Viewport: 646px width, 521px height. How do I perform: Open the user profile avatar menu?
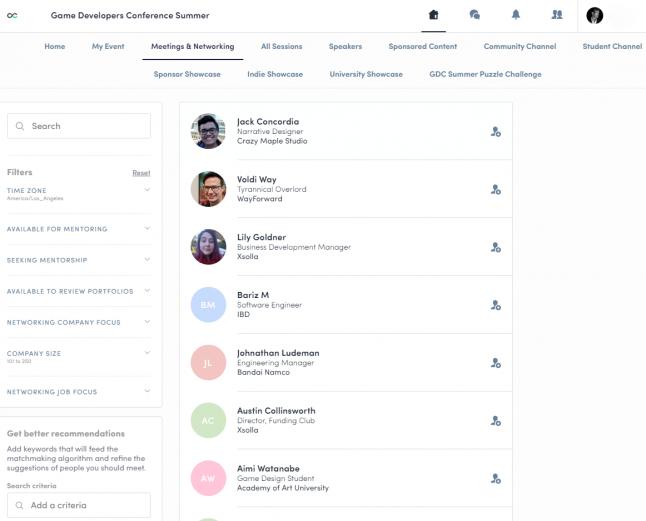coord(595,15)
